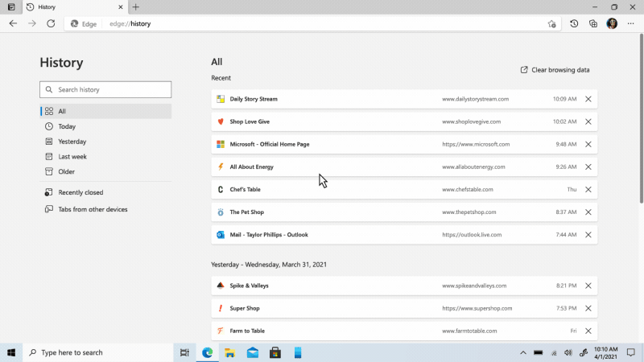Click the taskbar Type here to search box

97,352
